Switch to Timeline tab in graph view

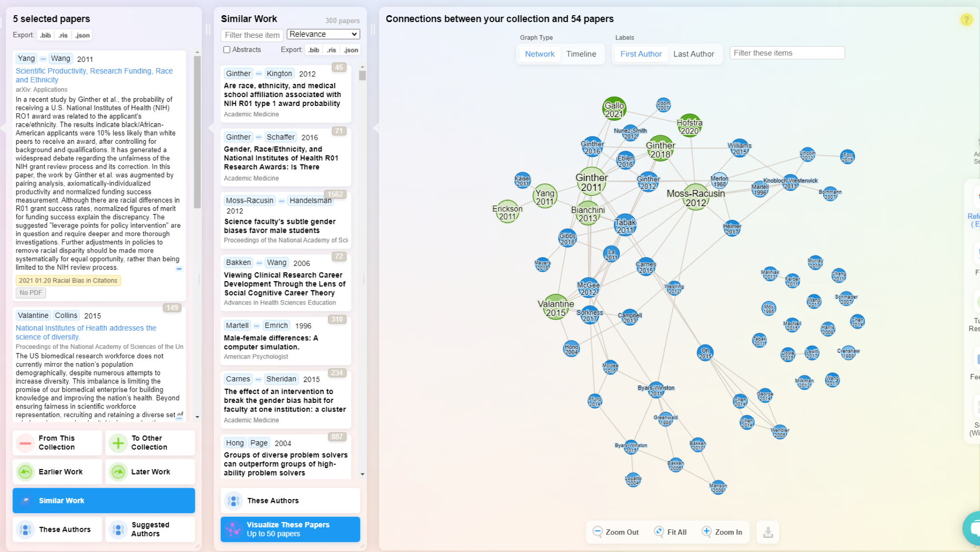click(x=579, y=53)
